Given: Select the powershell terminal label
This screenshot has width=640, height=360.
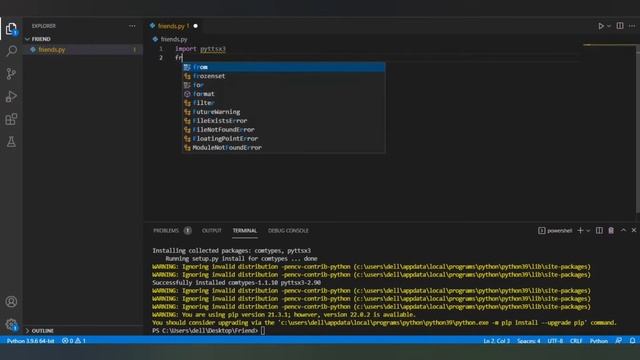Looking at the screenshot, I should pos(555,231).
